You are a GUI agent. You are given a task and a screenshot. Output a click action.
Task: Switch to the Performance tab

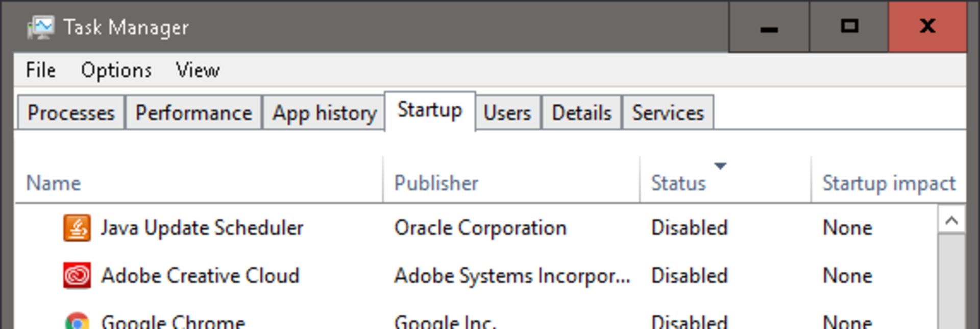pyautogui.click(x=193, y=113)
